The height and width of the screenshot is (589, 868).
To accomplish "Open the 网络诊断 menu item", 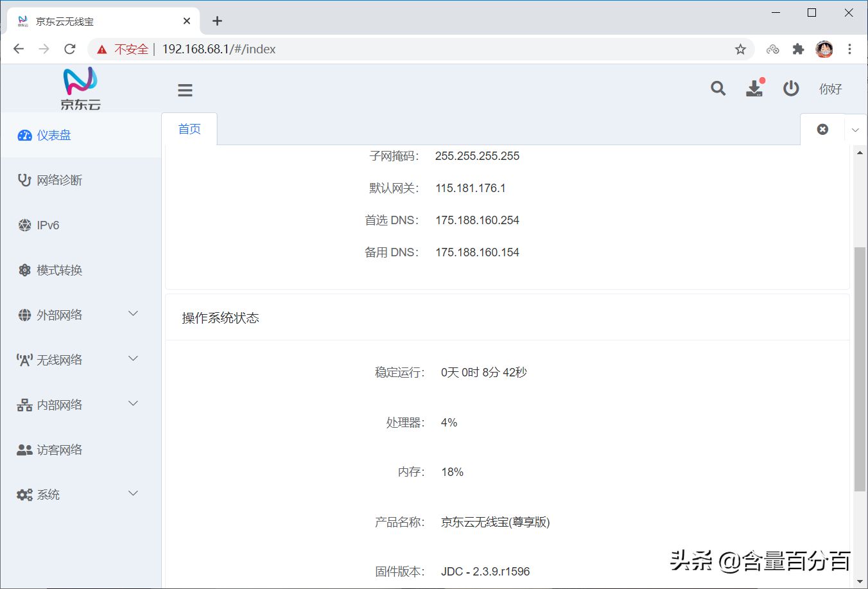I will [80, 180].
